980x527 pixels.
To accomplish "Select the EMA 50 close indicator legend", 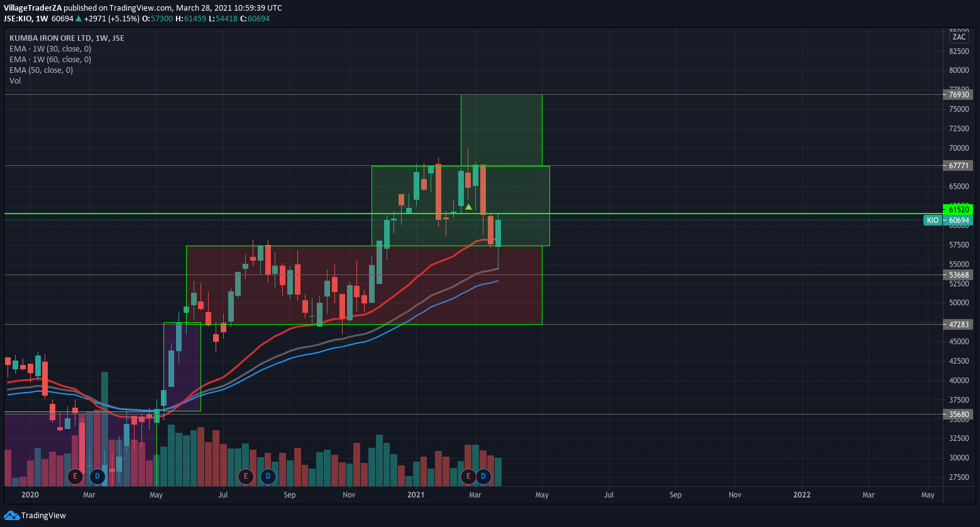I will click(41, 70).
